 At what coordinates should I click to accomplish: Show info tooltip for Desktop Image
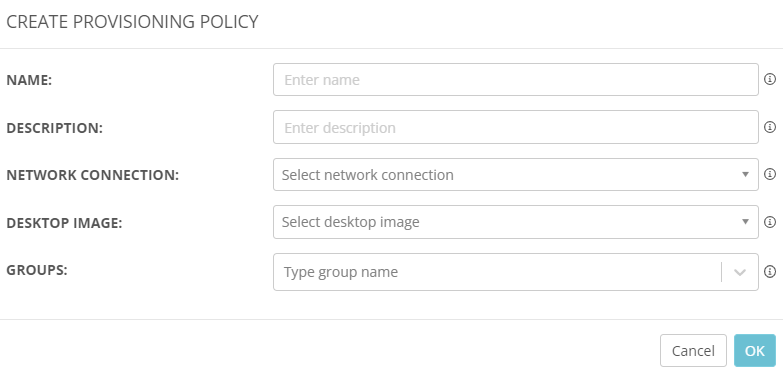tap(770, 221)
